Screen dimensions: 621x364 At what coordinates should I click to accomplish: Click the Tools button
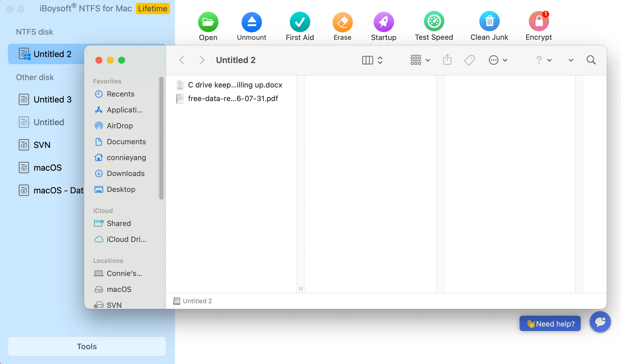[87, 346]
